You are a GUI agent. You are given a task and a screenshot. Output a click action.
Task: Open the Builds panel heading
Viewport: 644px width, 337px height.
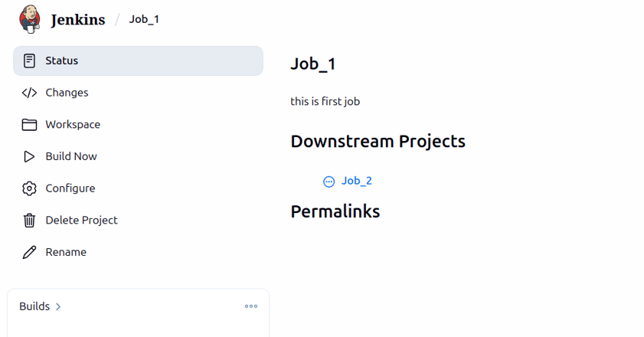pyautogui.click(x=34, y=306)
